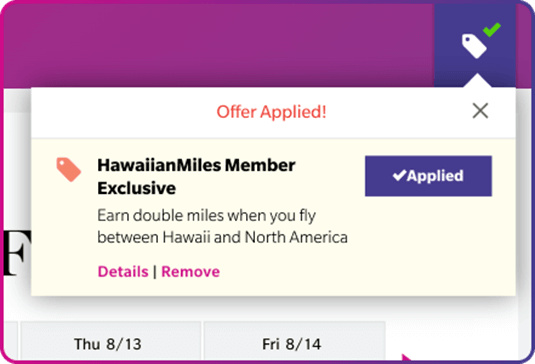Click the Applied button

[428, 176]
